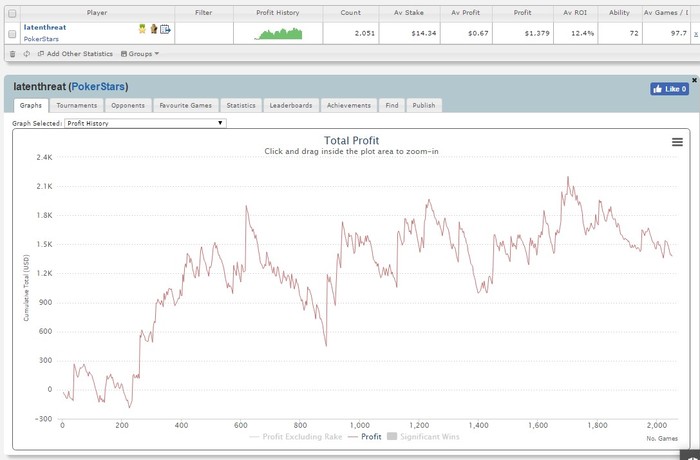
Task: Click the gold star badge icon beside latenthreat
Action: (142, 29)
